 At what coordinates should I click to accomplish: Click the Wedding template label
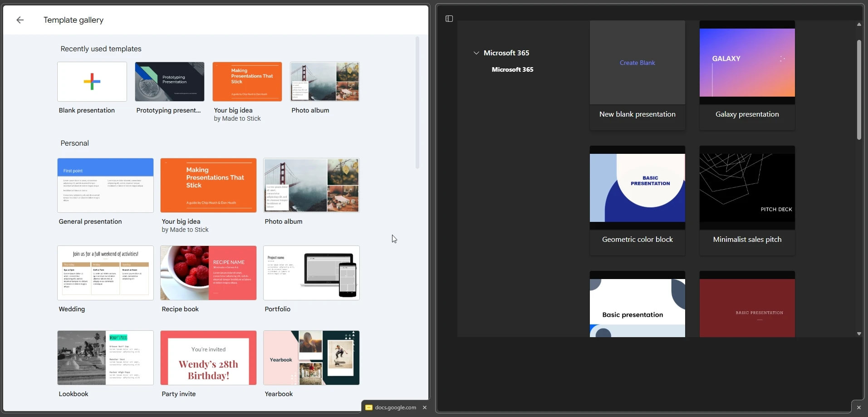pyautogui.click(x=72, y=309)
